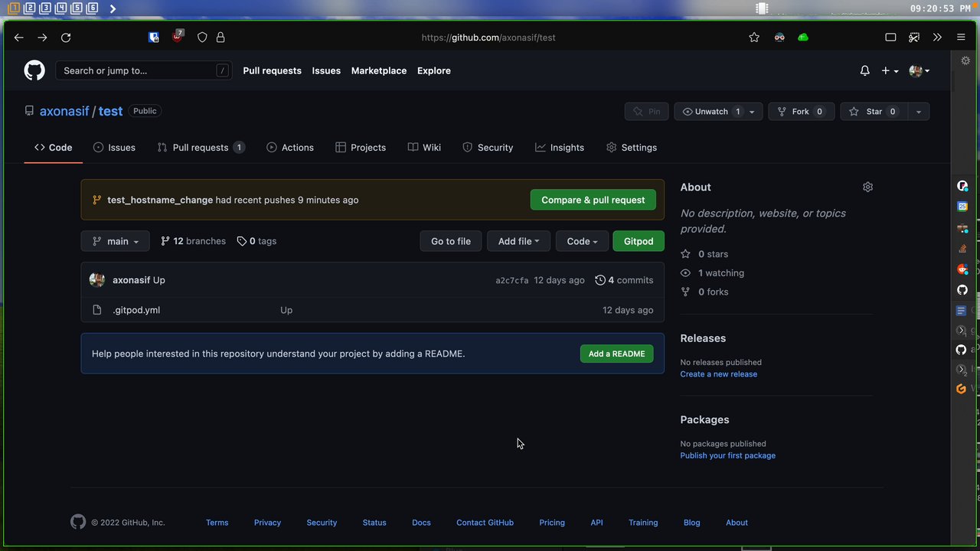Click the incognito-glasses extension icon
The image size is (980, 551).
pos(779,37)
